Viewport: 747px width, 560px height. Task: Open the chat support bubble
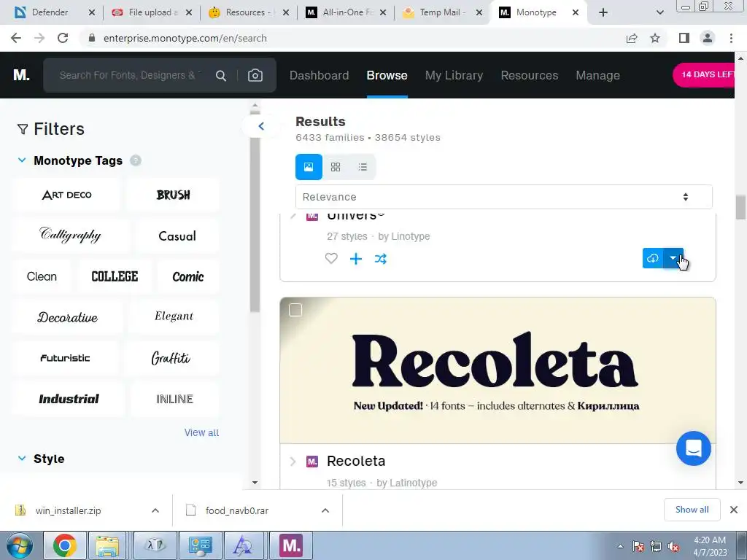click(x=693, y=448)
